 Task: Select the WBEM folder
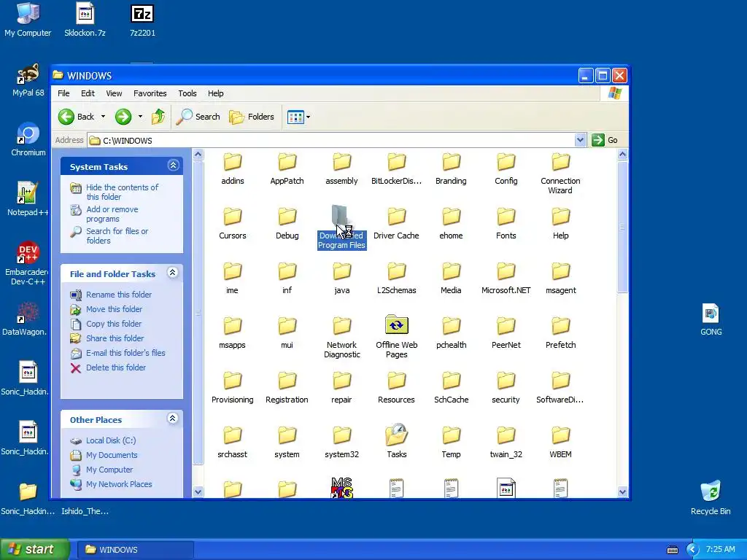561,441
